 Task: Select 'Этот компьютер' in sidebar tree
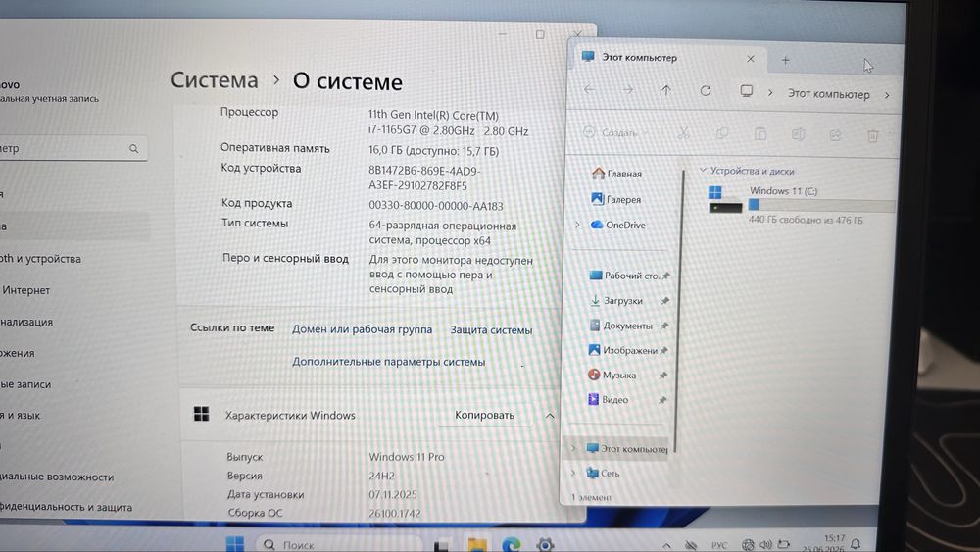click(x=627, y=448)
